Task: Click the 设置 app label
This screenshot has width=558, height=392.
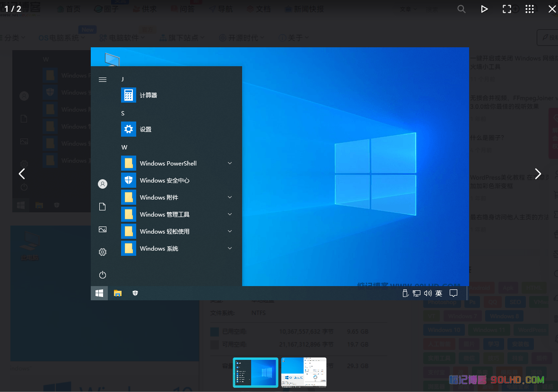Action: (146, 130)
